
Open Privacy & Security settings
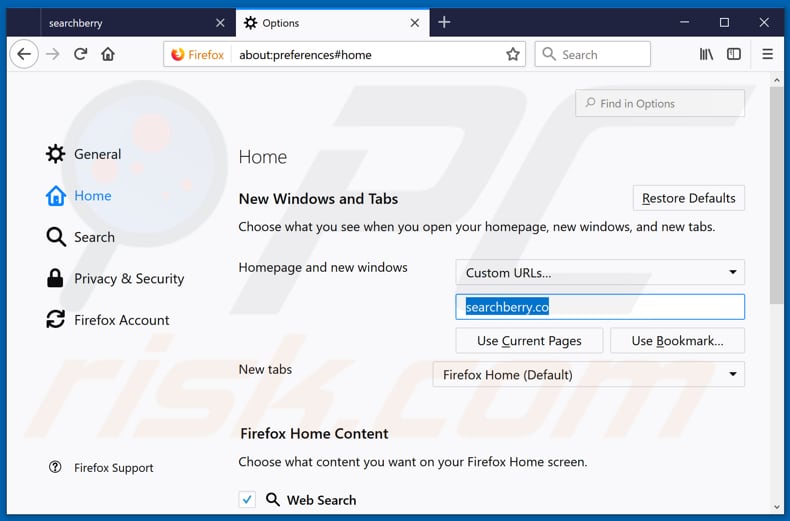(x=115, y=279)
